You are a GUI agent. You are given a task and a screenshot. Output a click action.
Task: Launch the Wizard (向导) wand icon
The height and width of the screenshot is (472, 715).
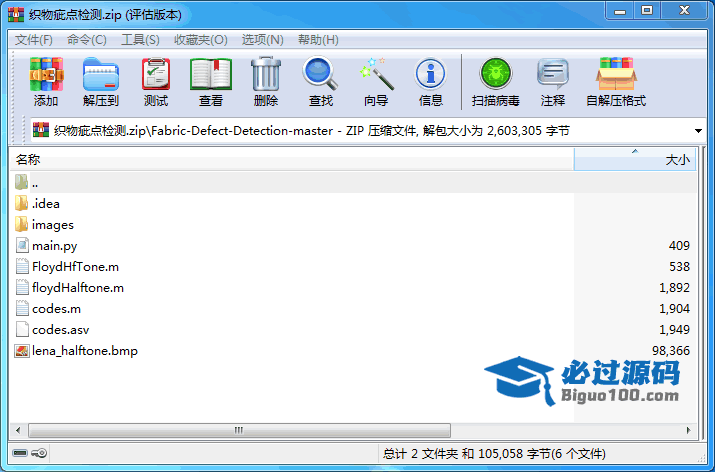pyautogui.click(x=376, y=73)
